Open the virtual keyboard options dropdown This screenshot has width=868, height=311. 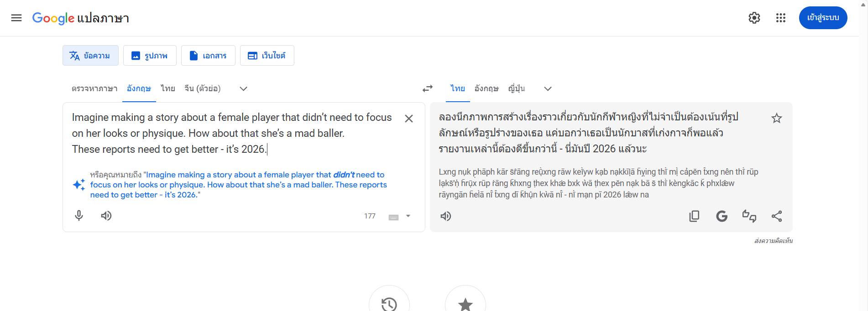(x=408, y=216)
